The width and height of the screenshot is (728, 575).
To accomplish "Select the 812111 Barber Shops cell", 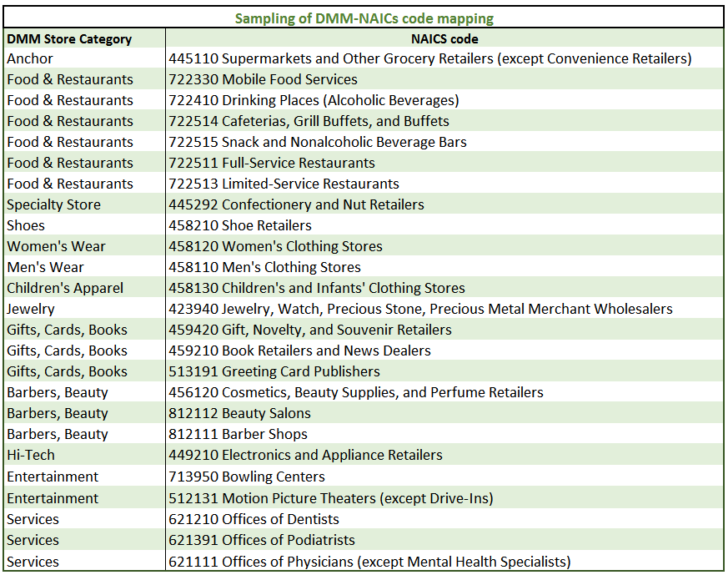I will click(238, 434).
